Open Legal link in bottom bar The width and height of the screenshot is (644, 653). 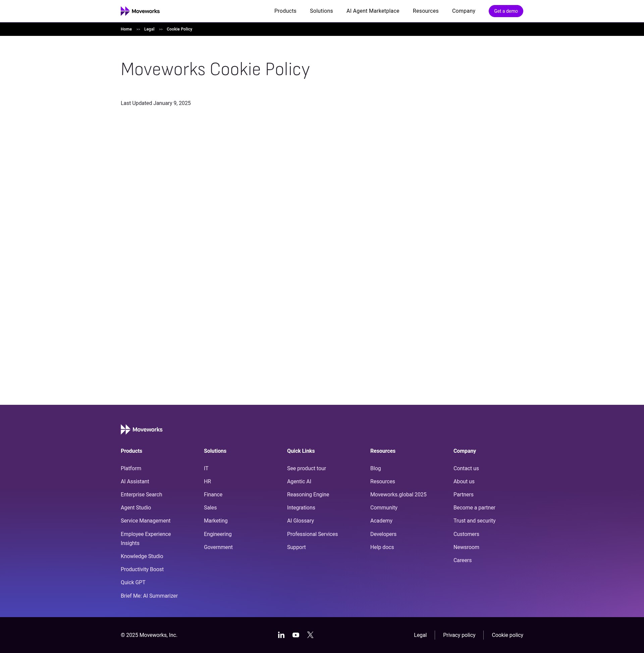point(420,635)
